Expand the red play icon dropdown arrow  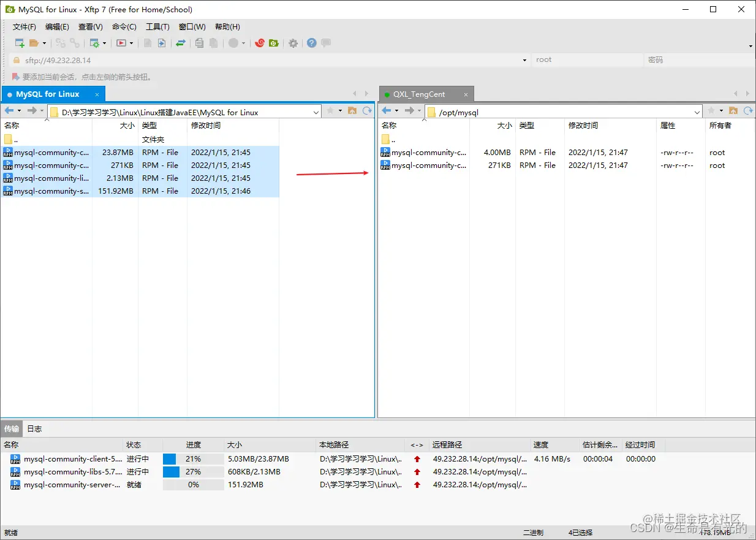tap(131, 44)
